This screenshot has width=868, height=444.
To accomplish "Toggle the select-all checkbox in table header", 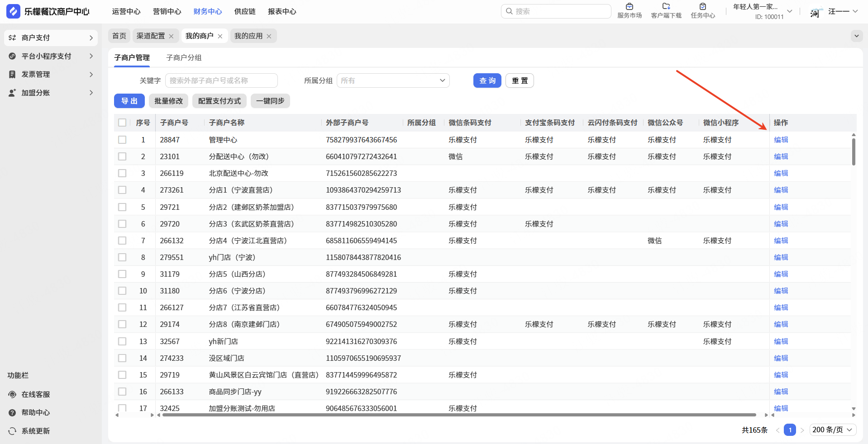I will pos(122,123).
